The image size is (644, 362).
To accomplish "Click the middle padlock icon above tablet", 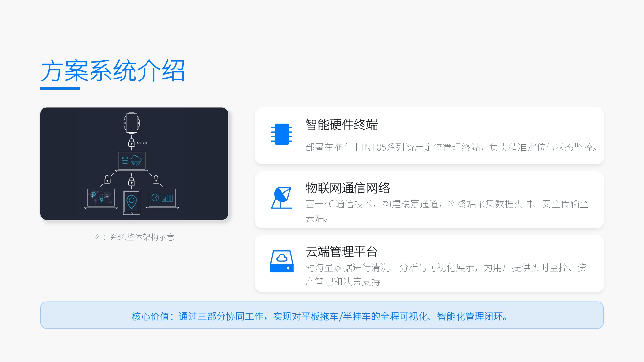I will (x=131, y=181).
